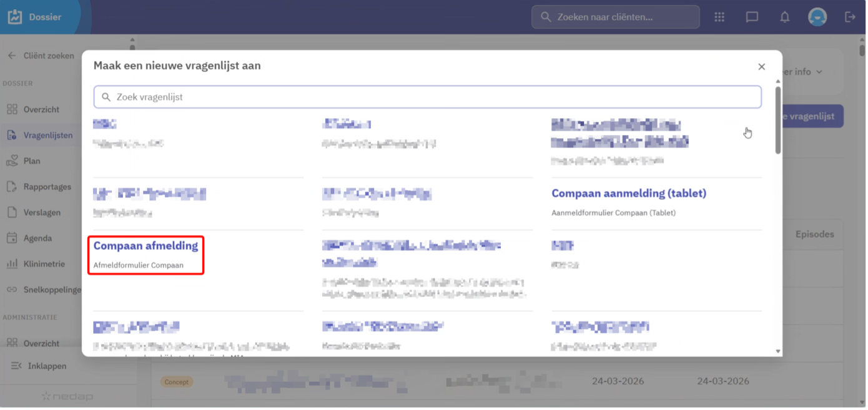The image size is (868, 410).
Task: Click Afmeldformulier Compaan description text
Action: click(x=139, y=265)
